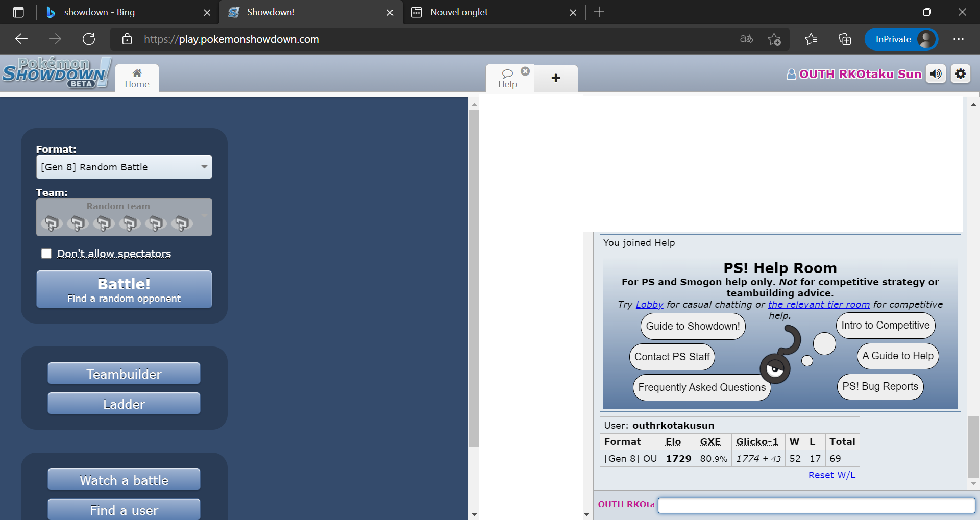
Task: Expand the Random team selector
Action: [x=124, y=217]
